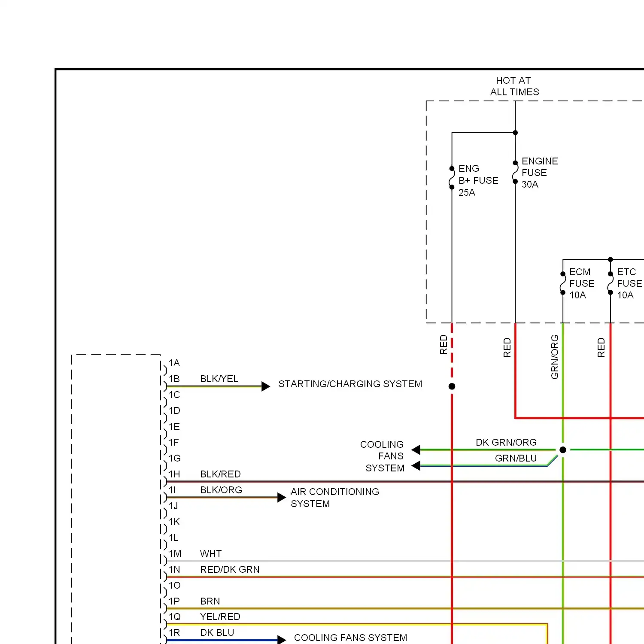Select connector pin 1C
This screenshot has height=644, width=644.
[x=174, y=395]
